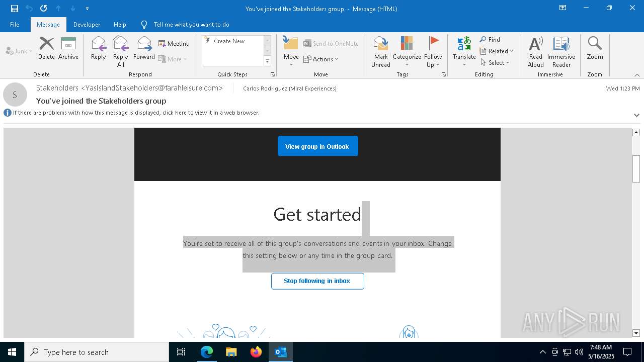Click the Zoom magnifier
This screenshot has height=362, width=644.
tap(595, 48)
